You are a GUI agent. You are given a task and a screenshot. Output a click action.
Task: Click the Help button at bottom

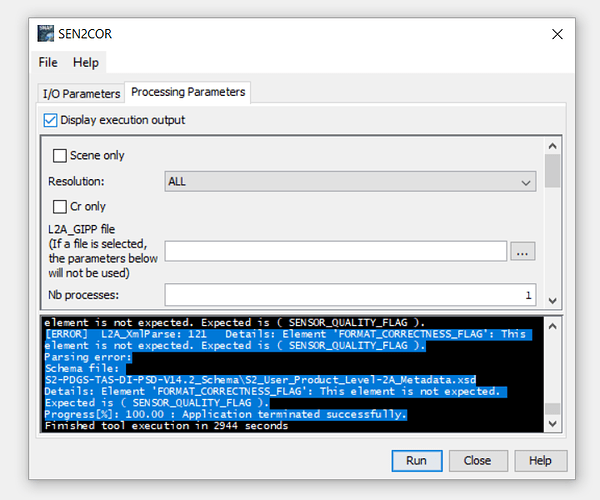coord(540,461)
